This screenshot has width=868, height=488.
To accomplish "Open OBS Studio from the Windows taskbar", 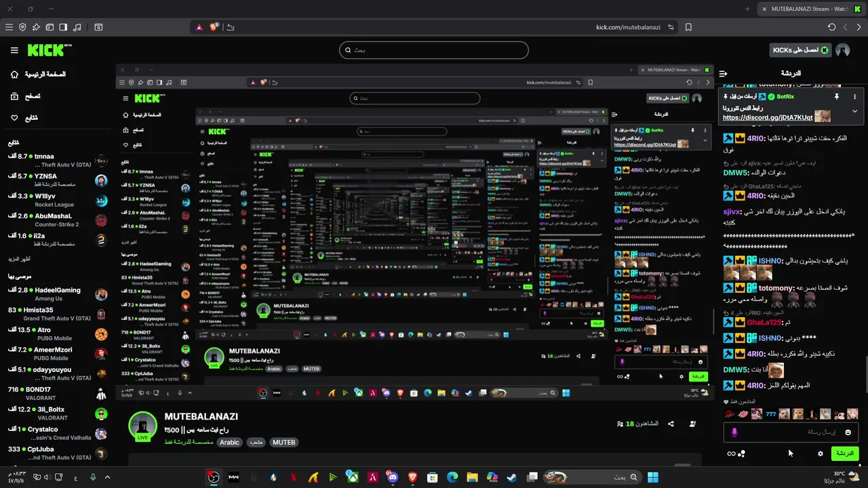I will (214, 477).
